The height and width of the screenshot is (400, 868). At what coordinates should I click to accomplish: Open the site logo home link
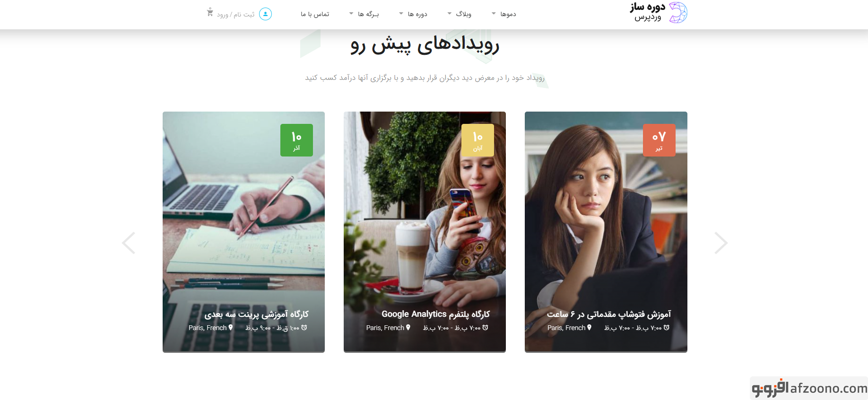point(659,13)
